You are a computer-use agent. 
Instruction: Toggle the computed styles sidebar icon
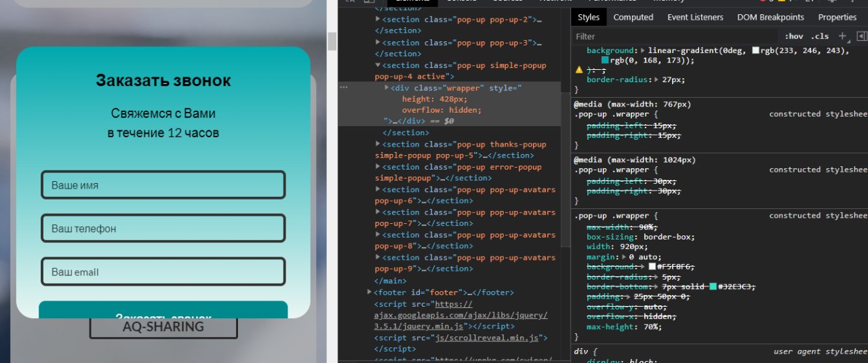tap(861, 36)
